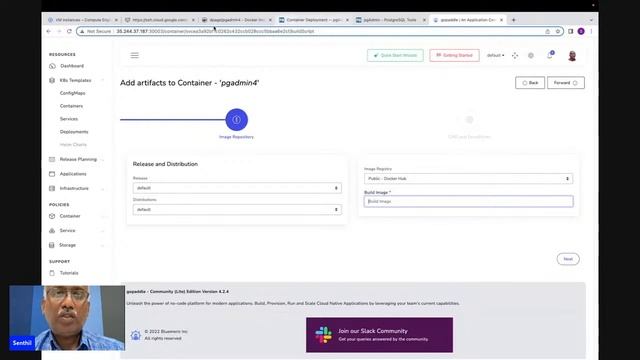Open the browser side panel icon

coord(571,31)
